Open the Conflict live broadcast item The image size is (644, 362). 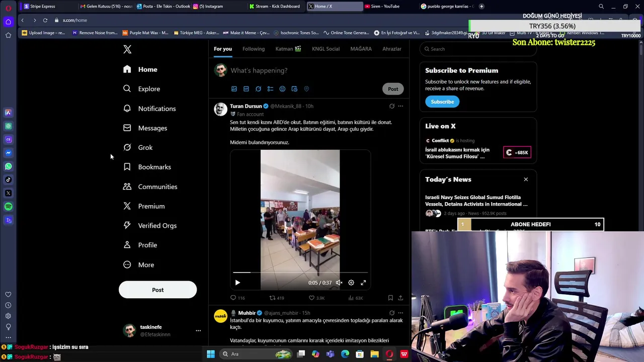(x=478, y=149)
